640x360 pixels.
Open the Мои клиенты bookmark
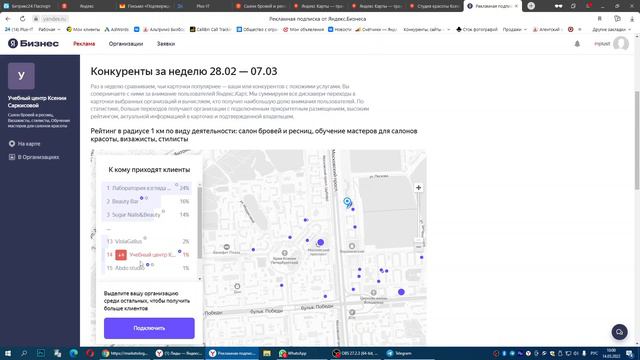[83, 29]
